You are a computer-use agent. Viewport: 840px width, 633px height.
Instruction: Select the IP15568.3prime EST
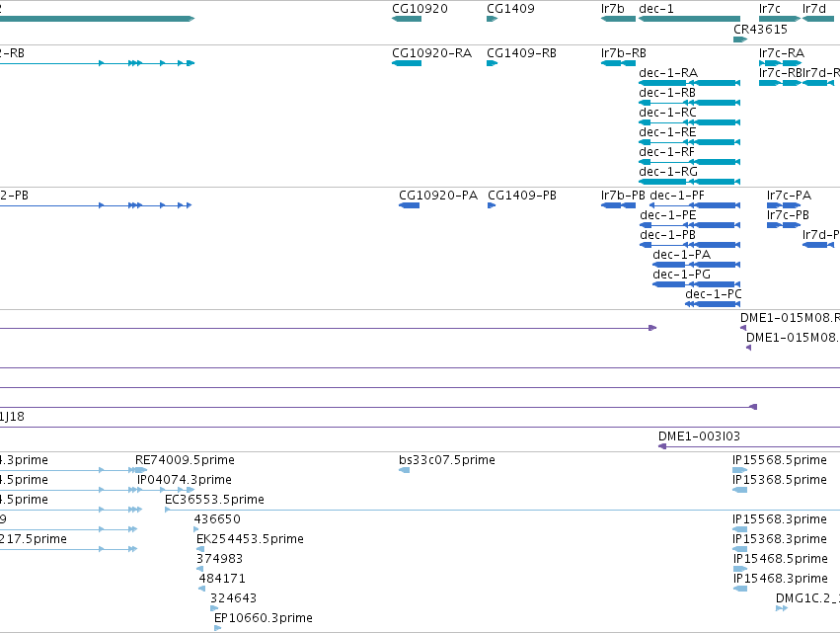(740, 529)
